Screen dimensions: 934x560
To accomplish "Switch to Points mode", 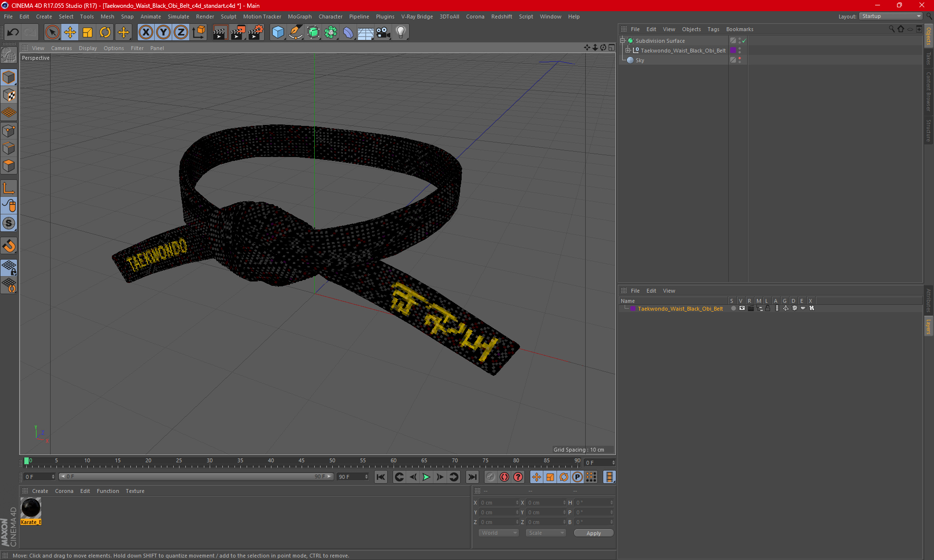I will coord(9,131).
